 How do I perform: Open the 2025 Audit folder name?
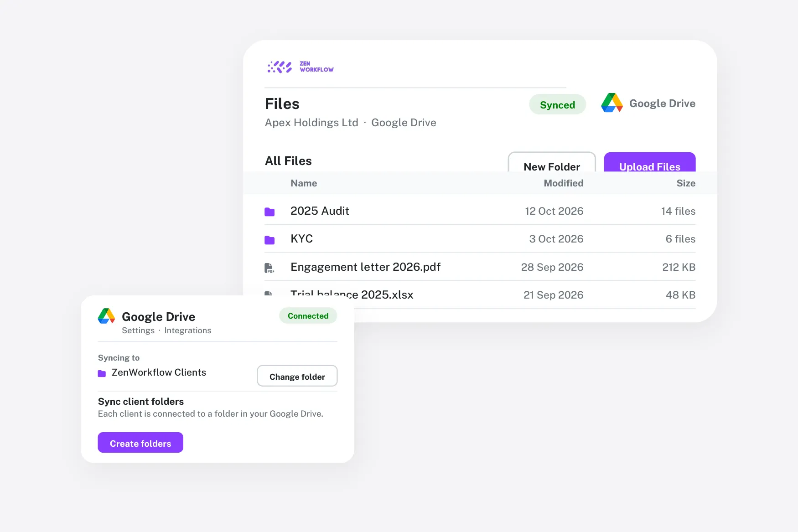[x=320, y=211]
